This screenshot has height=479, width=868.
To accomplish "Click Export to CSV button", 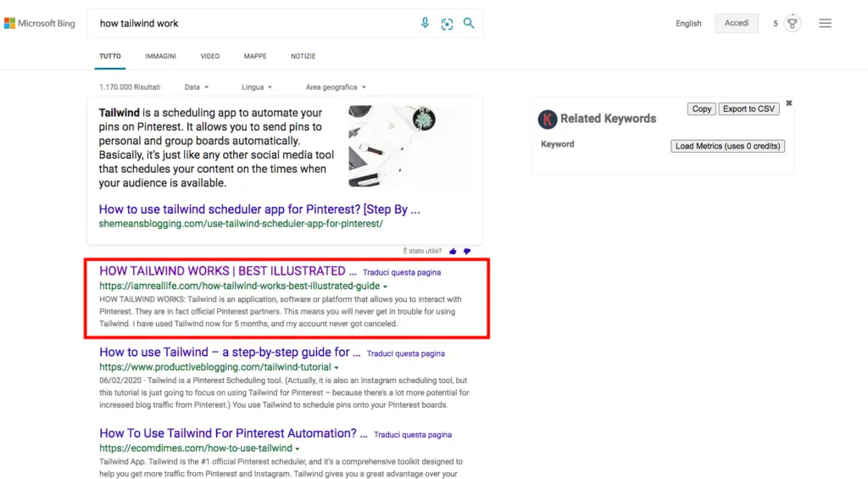I will pos(748,109).
